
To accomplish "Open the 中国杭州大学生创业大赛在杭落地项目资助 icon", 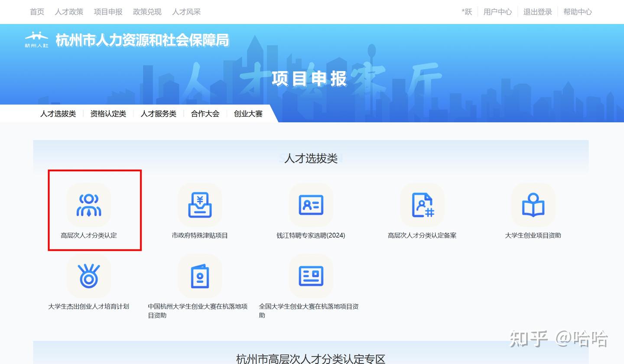I will pyautogui.click(x=200, y=276).
